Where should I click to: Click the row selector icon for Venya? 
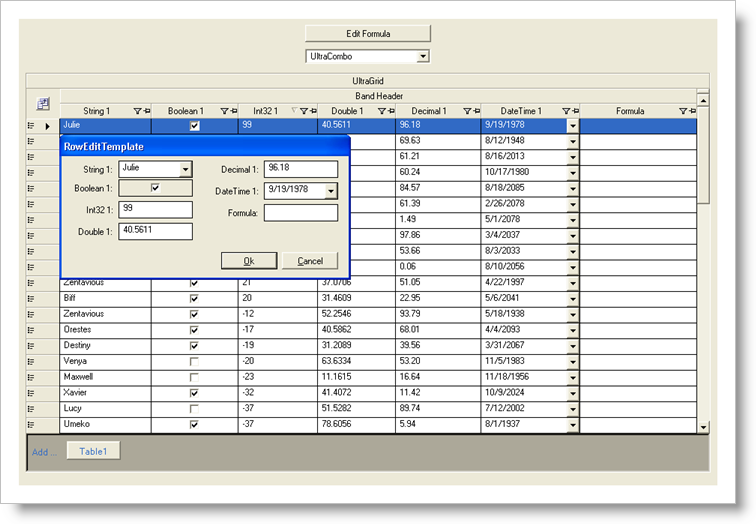click(32, 361)
